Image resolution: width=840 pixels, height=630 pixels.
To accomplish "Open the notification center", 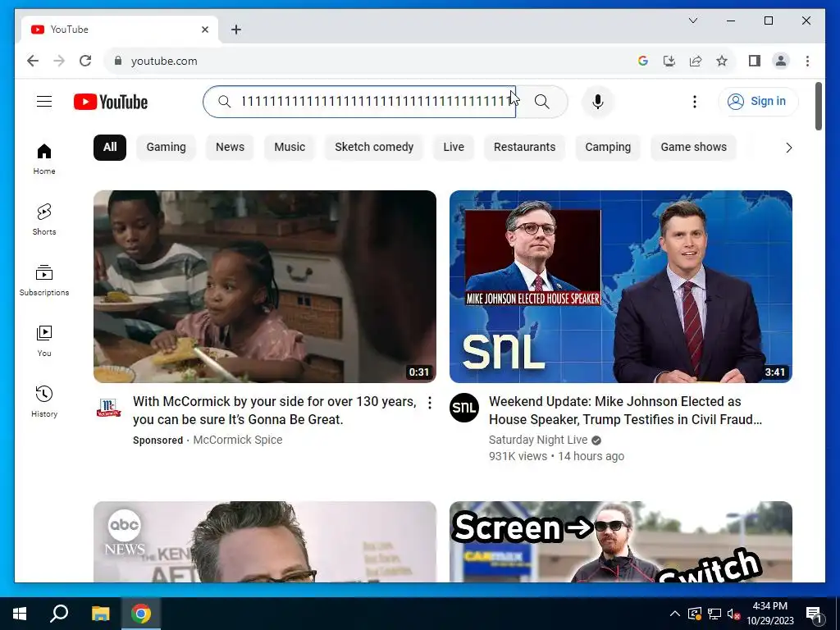I will point(814,614).
